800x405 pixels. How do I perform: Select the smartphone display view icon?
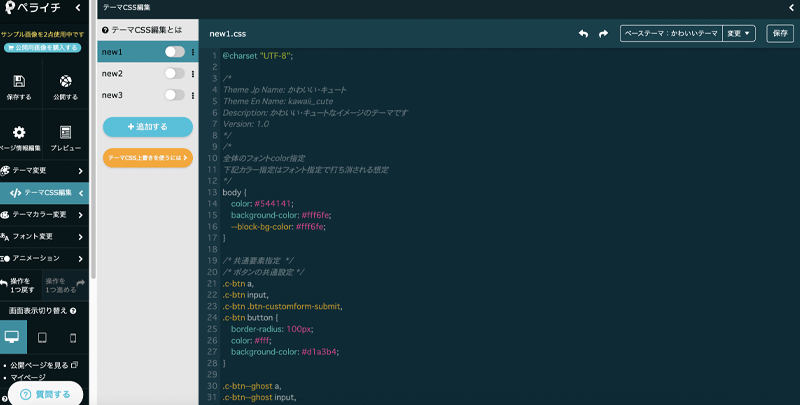point(72,338)
